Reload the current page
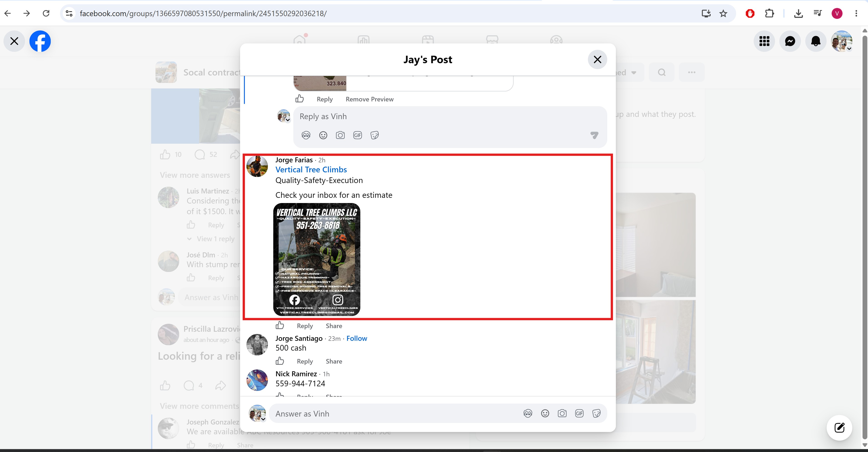The image size is (868, 452). pyautogui.click(x=46, y=13)
